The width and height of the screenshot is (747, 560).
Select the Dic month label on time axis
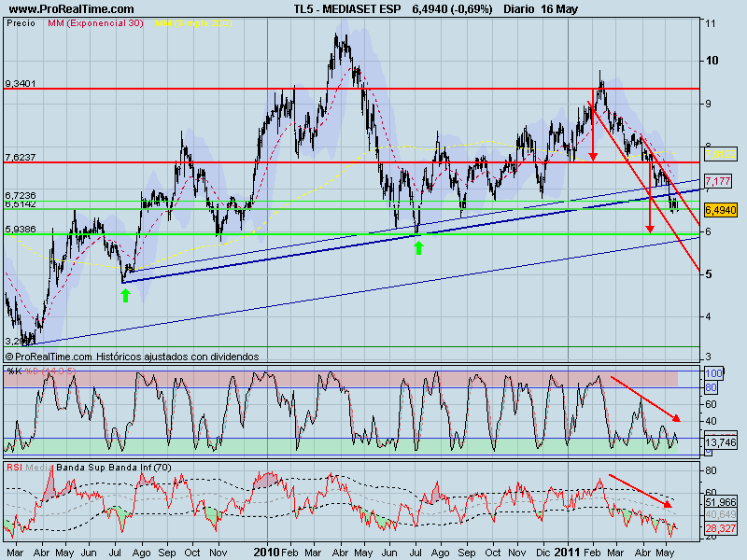pyautogui.click(x=543, y=553)
